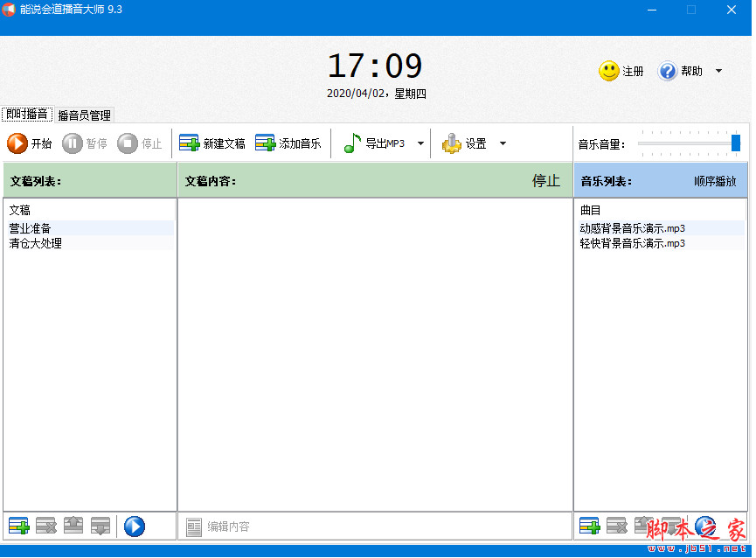Click the add-music icon below the 音乐列表
This screenshot has width=756, height=558.
[x=589, y=526]
